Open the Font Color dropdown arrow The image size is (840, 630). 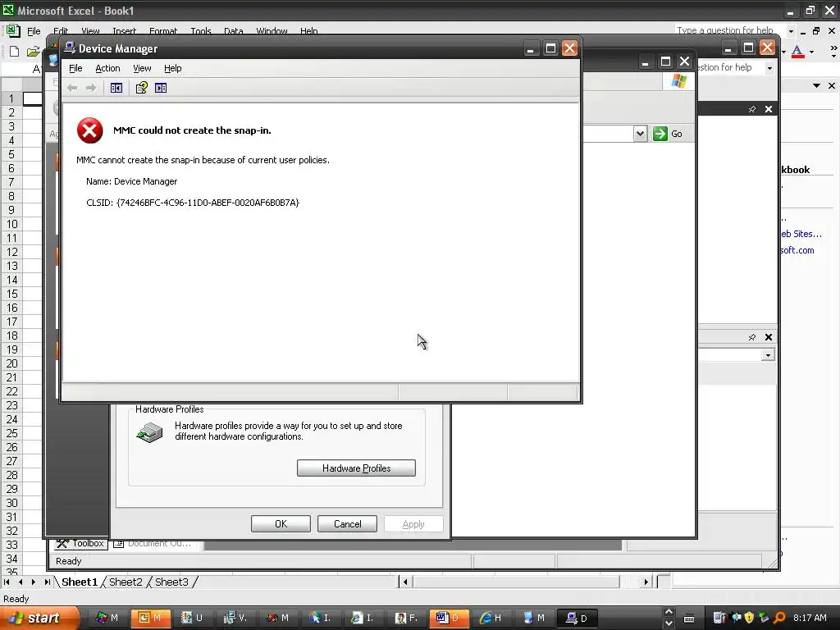pyautogui.click(x=811, y=52)
